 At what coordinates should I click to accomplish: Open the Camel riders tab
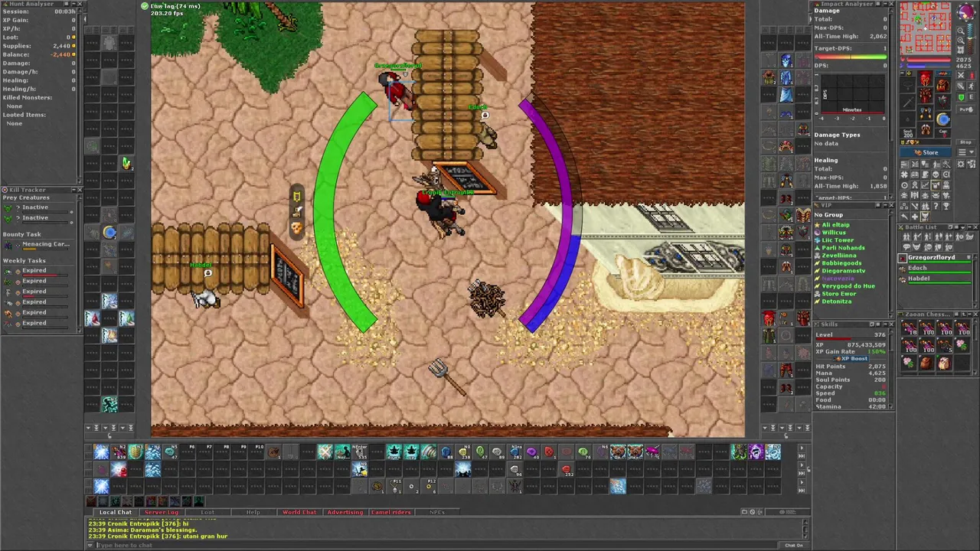pyautogui.click(x=391, y=512)
